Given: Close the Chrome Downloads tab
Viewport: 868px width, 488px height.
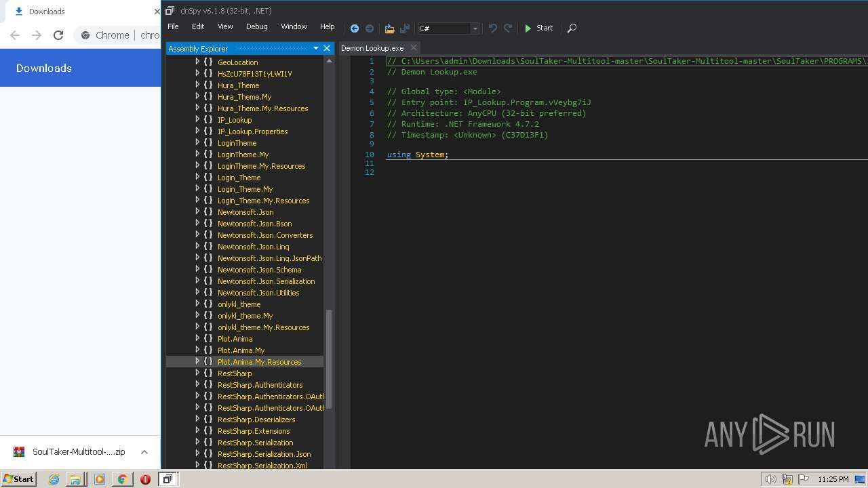Looking at the screenshot, I should pos(157,12).
